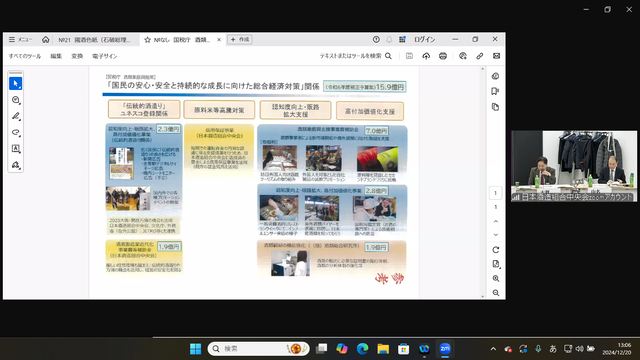640x360 pixels.
Task: Click the ログイン sign-in link
Action: [424, 40]
